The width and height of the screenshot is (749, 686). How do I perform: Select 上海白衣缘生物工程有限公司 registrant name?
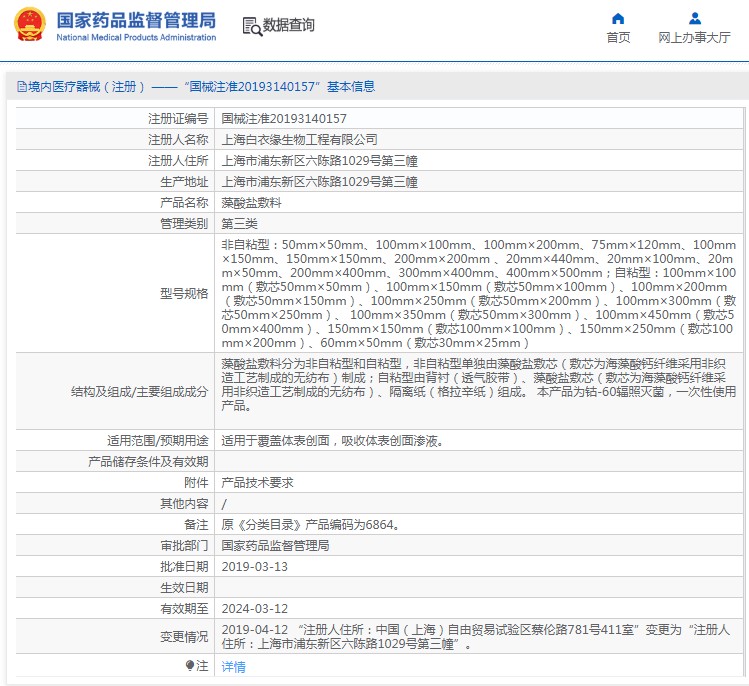click(300, 139)
